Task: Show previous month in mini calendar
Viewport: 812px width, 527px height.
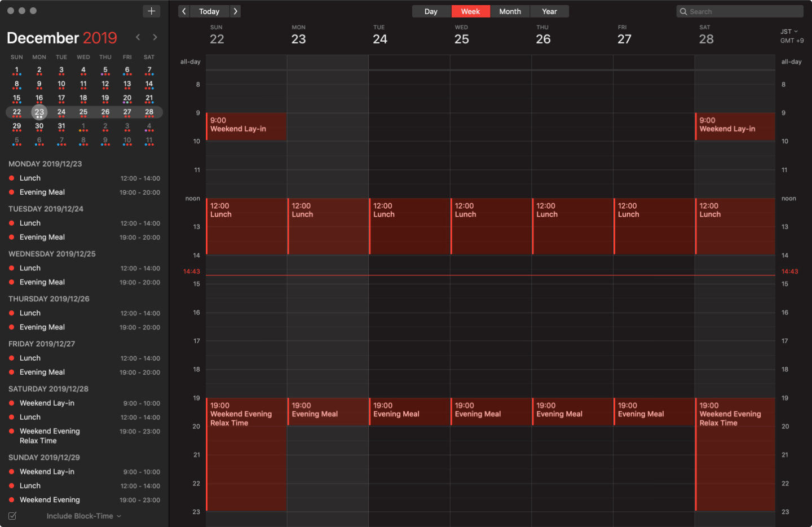Action: [x=138, y=37]
